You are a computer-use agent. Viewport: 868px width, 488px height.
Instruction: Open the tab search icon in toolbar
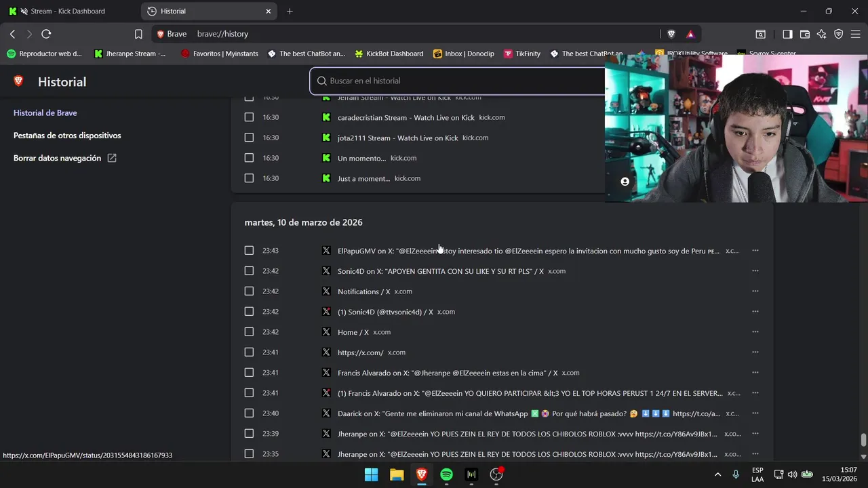pyautogui.click(x=761, y=34)
